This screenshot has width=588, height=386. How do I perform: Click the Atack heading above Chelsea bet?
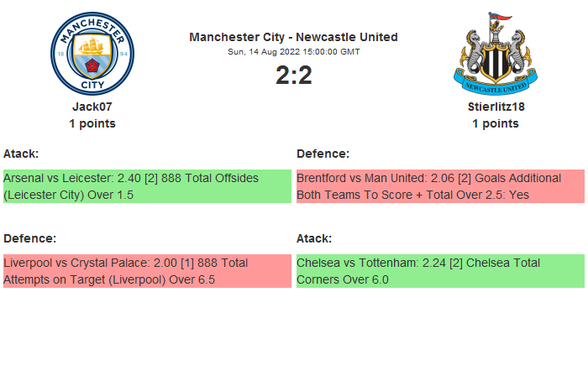tap(314, 238)
